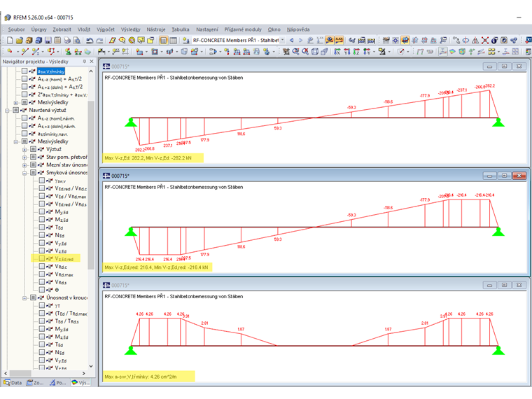Image resolution: width=532 pixels, height=399 pixels.
Task: Close the Navigator projektu panel
Action: pyautogui.click(x=92, y=62)
